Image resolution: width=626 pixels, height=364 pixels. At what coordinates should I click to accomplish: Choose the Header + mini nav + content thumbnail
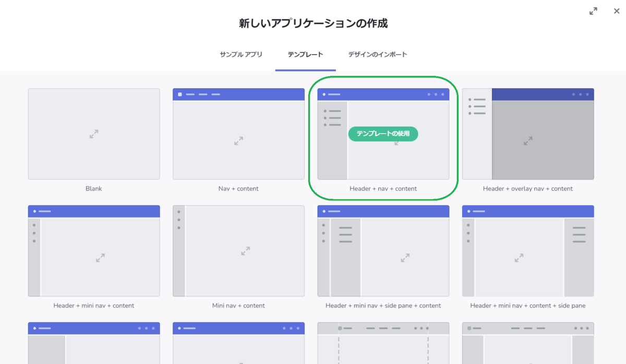tap(94, 251)
